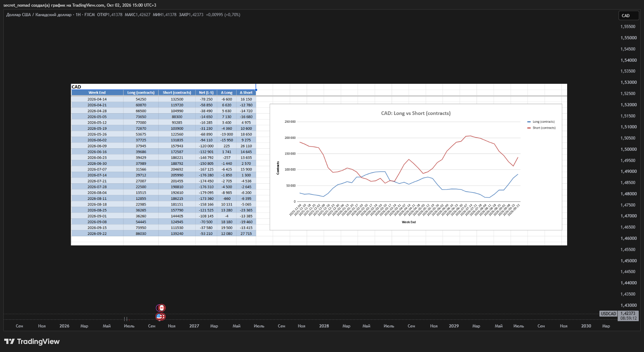Click the Canadian flag event icon
644x352 pixels.
coord(161,308)
